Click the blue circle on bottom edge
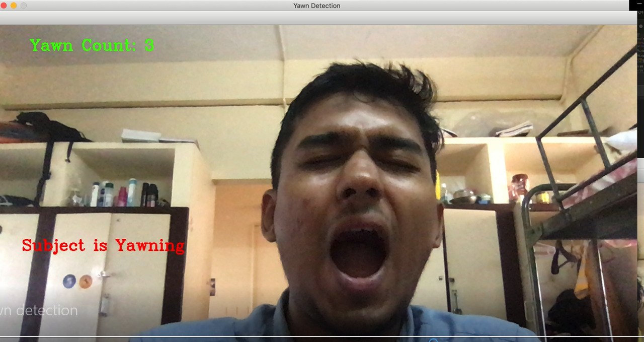This screenshot has height=342, width=644. [x=433, y=340]
